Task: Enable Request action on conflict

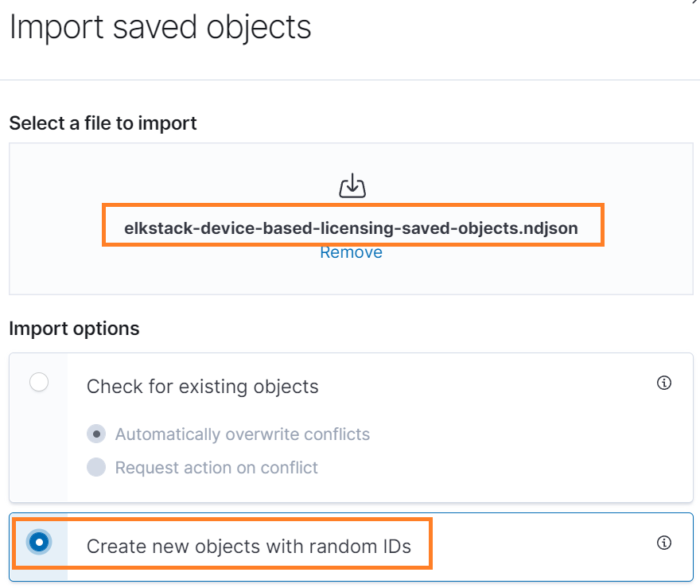Action: click(96, 467)
